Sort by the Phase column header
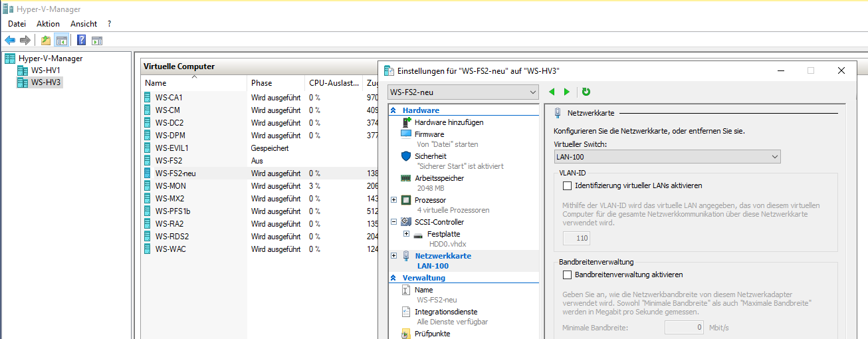Screen dimensions: 868x339 tap(275, 83)
